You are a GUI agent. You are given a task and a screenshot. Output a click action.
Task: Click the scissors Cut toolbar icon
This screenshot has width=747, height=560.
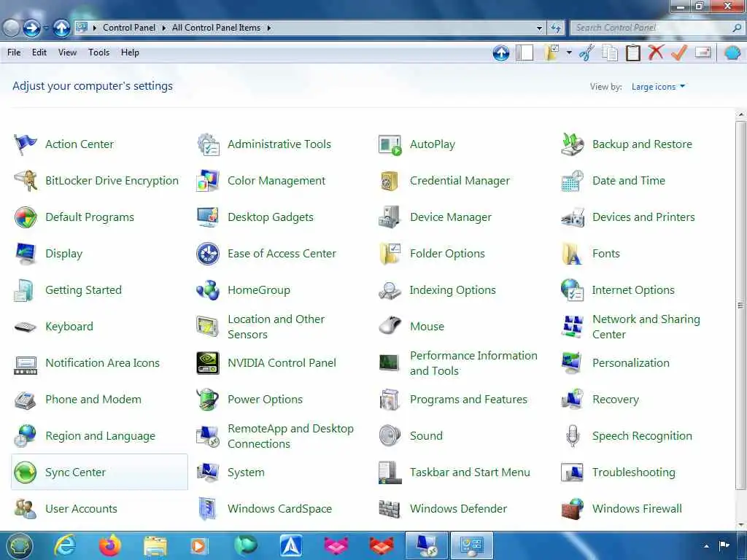(587, 52)
